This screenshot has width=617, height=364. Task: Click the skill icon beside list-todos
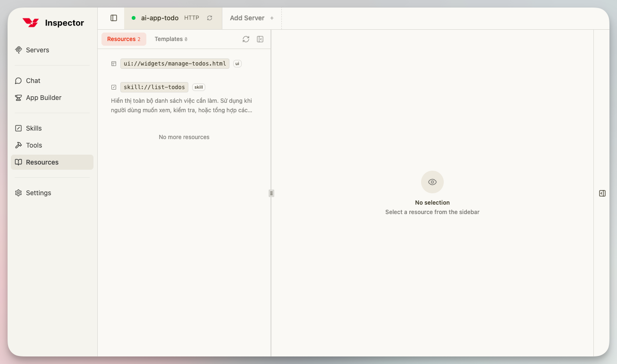114,87
